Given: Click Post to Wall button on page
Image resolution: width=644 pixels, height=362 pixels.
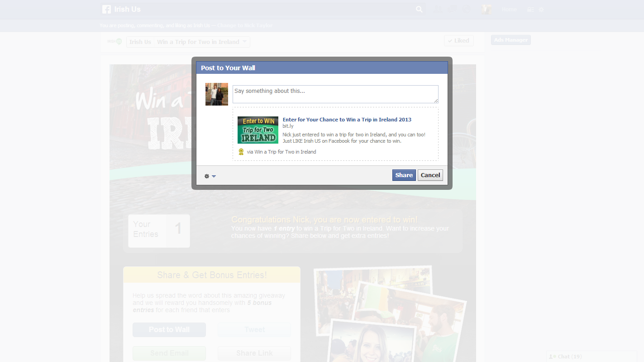Looking at the screenshot, I should [169, 330].
